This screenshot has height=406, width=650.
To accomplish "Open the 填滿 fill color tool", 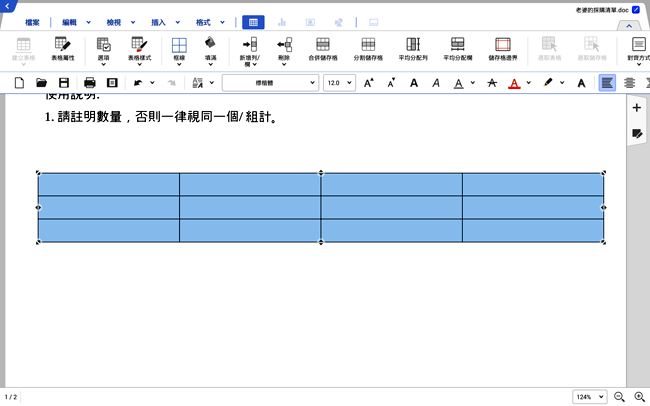I will tap(211, 50).
